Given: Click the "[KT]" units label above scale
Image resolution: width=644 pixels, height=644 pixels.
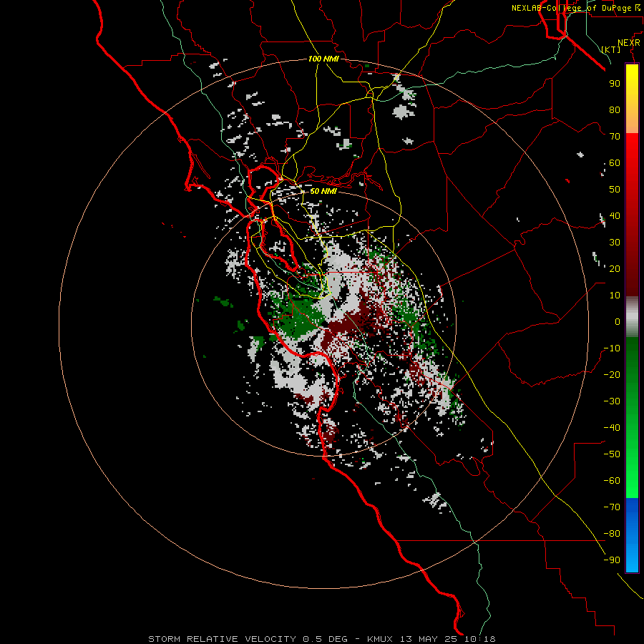Looking at the screenshot, I should (x=611, y=49).
